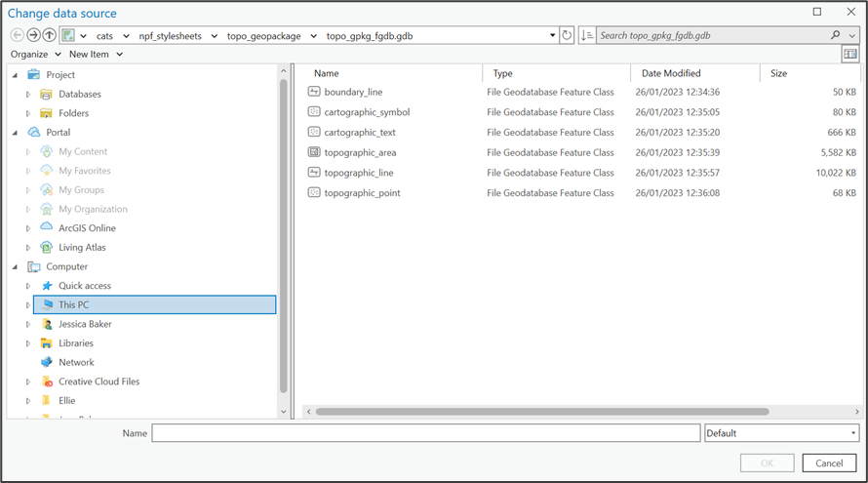Click the Project icon in the tree
The height and width of the screenshot is (483, 868).
34,74
